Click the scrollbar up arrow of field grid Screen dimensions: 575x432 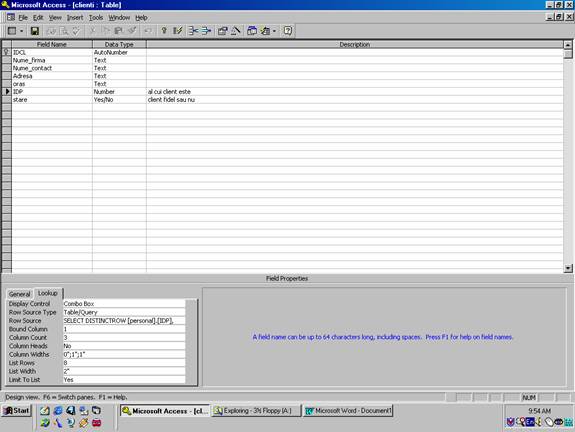coord(568,45)
